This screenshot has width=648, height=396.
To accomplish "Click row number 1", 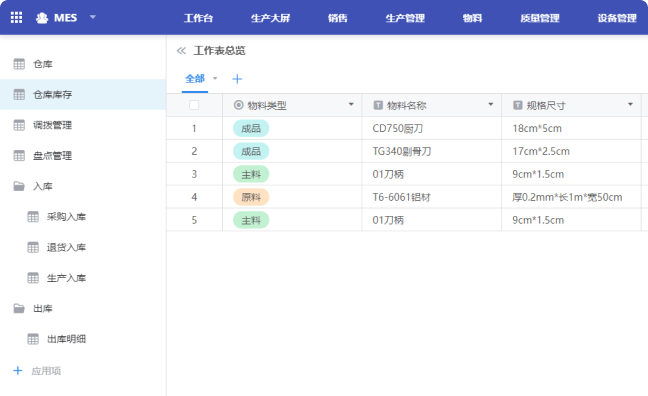I will pos(194,129).
